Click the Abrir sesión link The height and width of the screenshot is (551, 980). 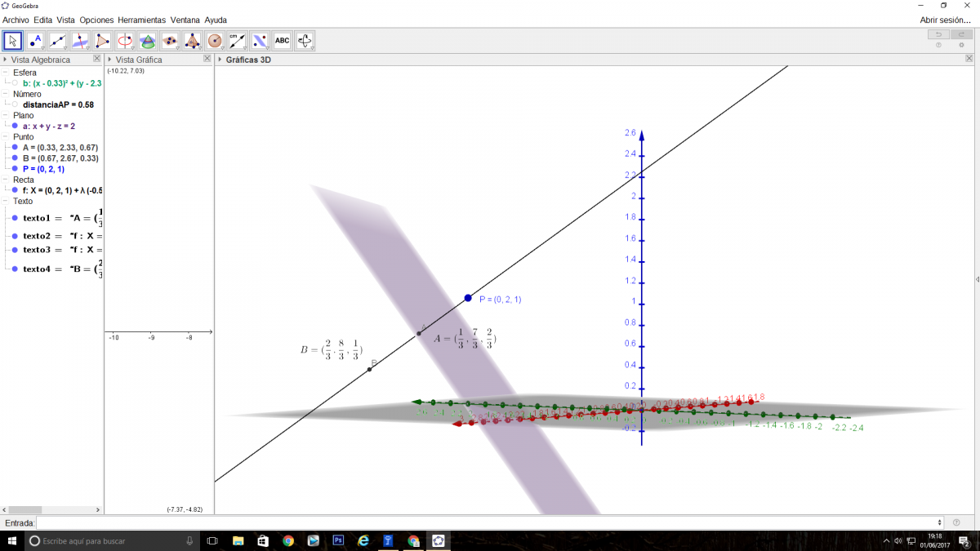945,20
